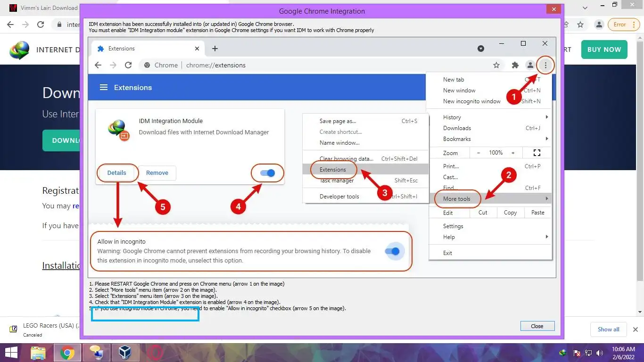The height and width of the screenshot is (362, 644).
Task: Select Settings in the illustrated Chrome menu
Action: click(x=490, y=226)
